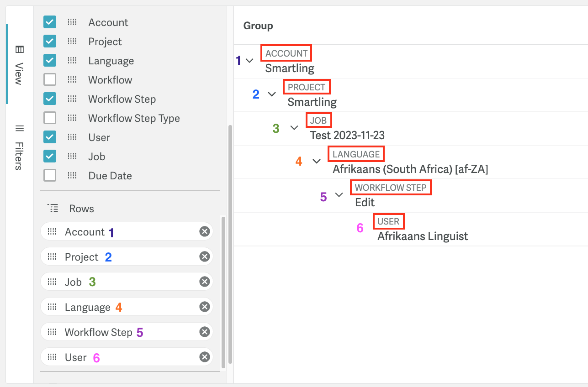Remove User from Rows
The image size is (588, 387).
pyautogui.click(x=205, y=357)
